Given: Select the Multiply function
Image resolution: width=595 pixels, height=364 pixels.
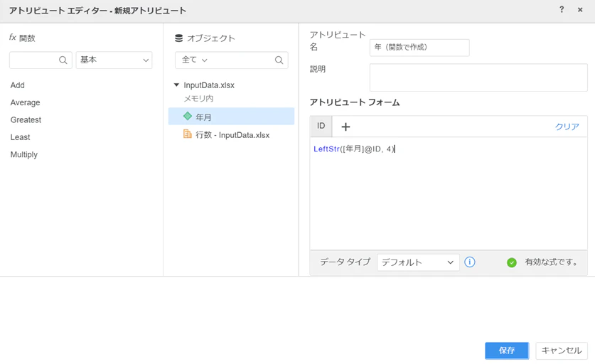Looking at the screenshot, I should (24, 155).
